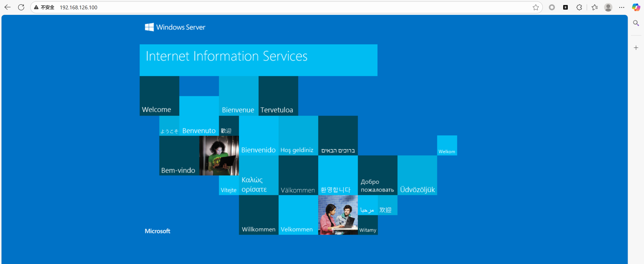Click the Vítejte tile
The width and height of the screenshot is (644, 264).
pyautogui.click(x=229, y=185)
